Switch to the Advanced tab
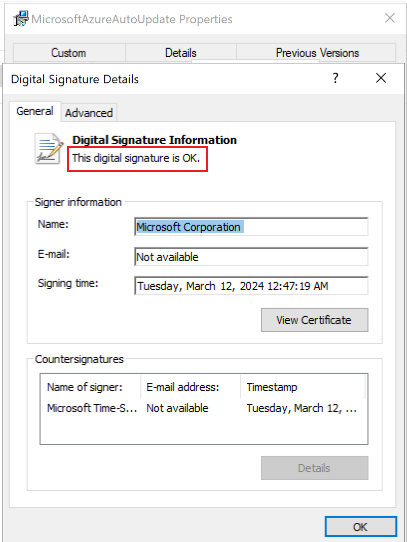The width and height of the screenshot is (407, 542). point(89,113)
